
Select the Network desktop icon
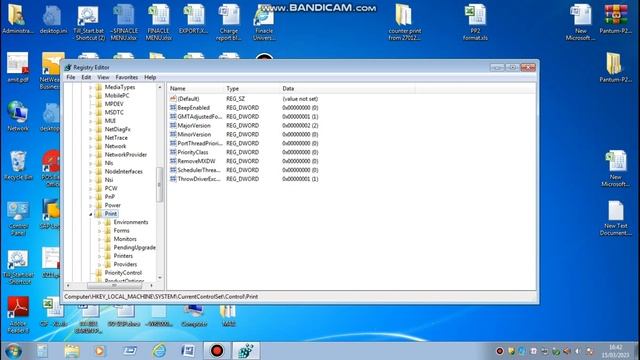[18, 116]
